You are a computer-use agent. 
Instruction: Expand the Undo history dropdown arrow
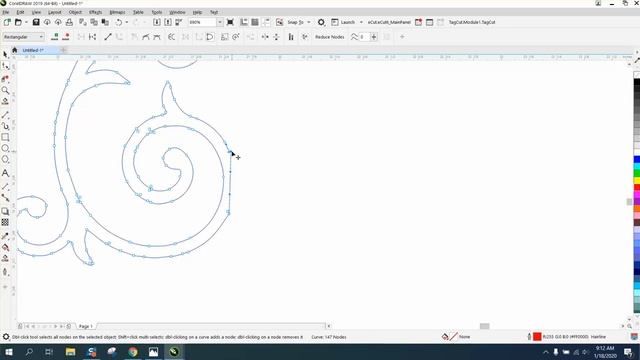(x=127, y=22)
